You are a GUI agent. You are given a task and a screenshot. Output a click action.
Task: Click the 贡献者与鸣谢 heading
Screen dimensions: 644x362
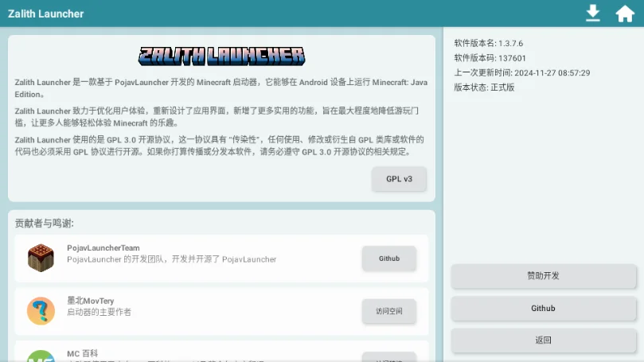pos(45,224)
